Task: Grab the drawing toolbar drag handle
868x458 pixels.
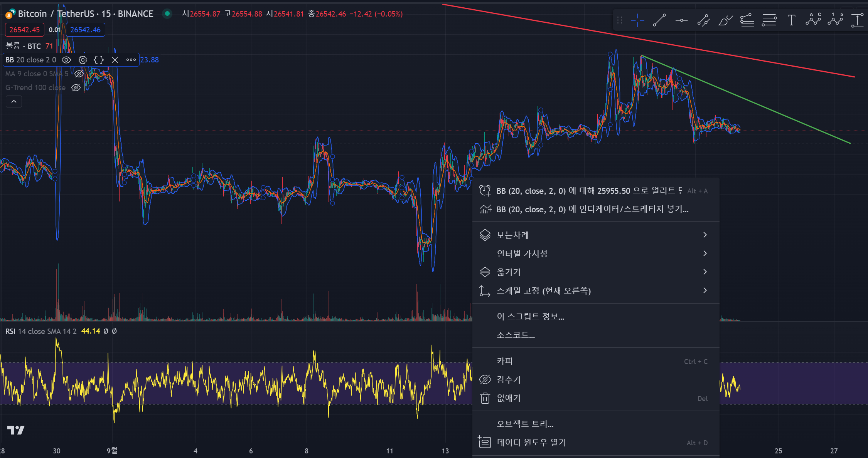Action: coord(620,20)
